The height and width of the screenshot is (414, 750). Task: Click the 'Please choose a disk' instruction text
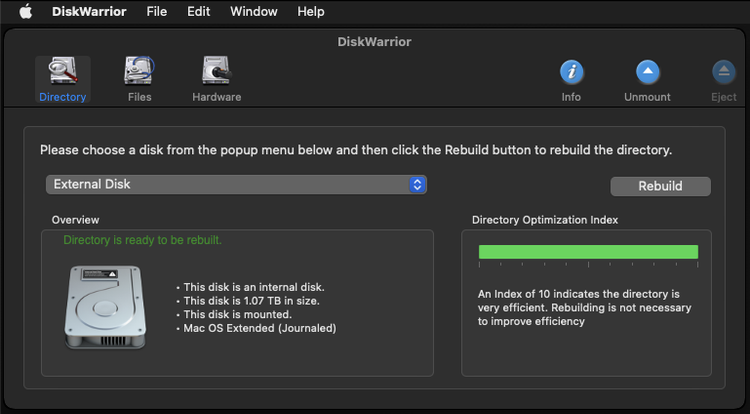(x=356, y=150)
